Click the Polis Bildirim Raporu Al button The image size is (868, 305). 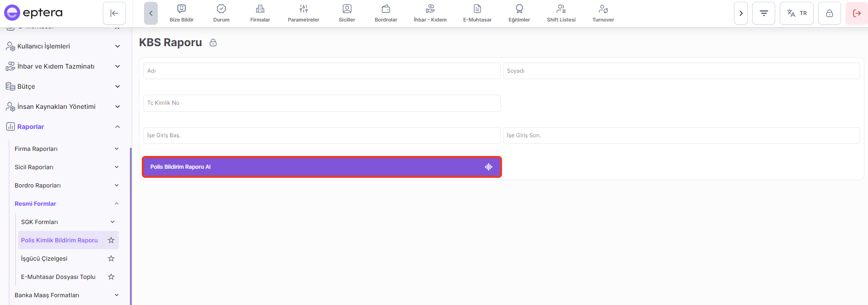click(321, 167)
